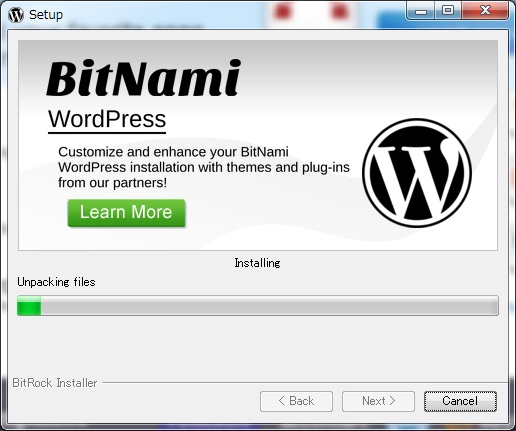Cancel the BitNami WordPress installation
The width and height of the screenshot is (516, 431).
tap(460, 401)
